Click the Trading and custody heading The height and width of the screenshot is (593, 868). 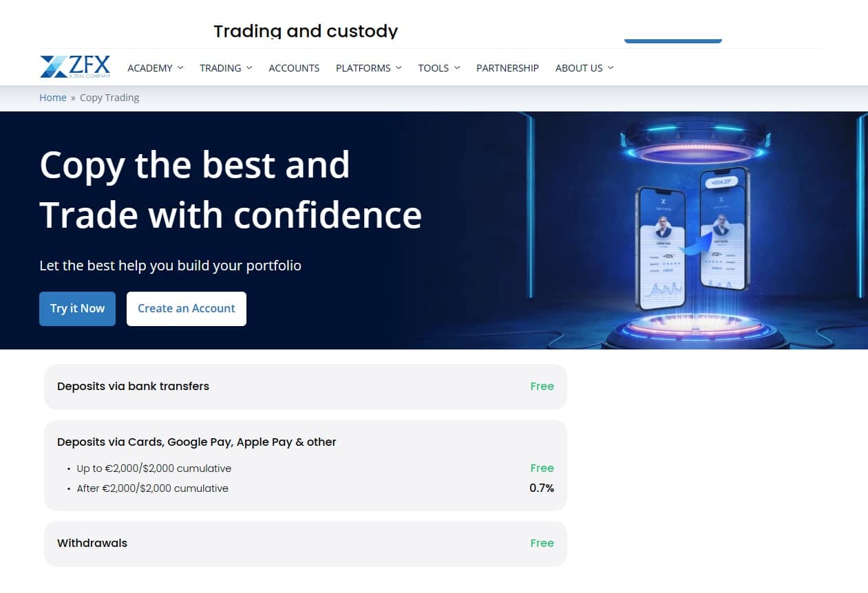coord(306,30)
